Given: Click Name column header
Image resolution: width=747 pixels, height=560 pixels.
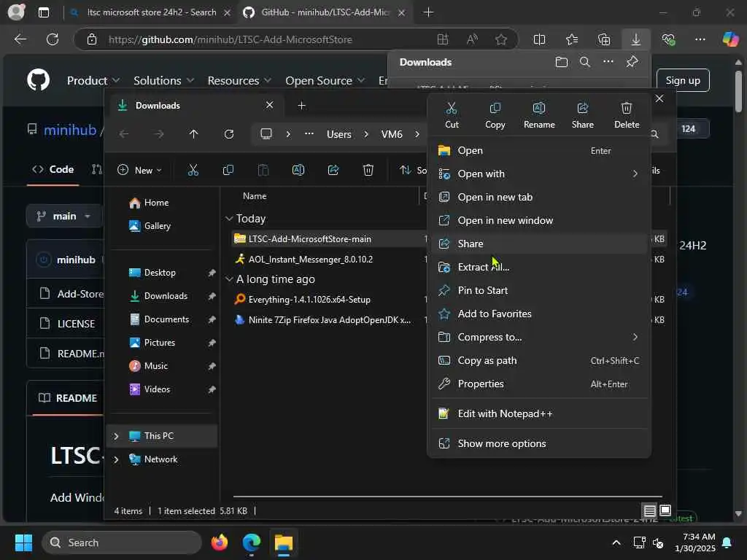Looking at the screenshot, I should (x=255, y=196).
